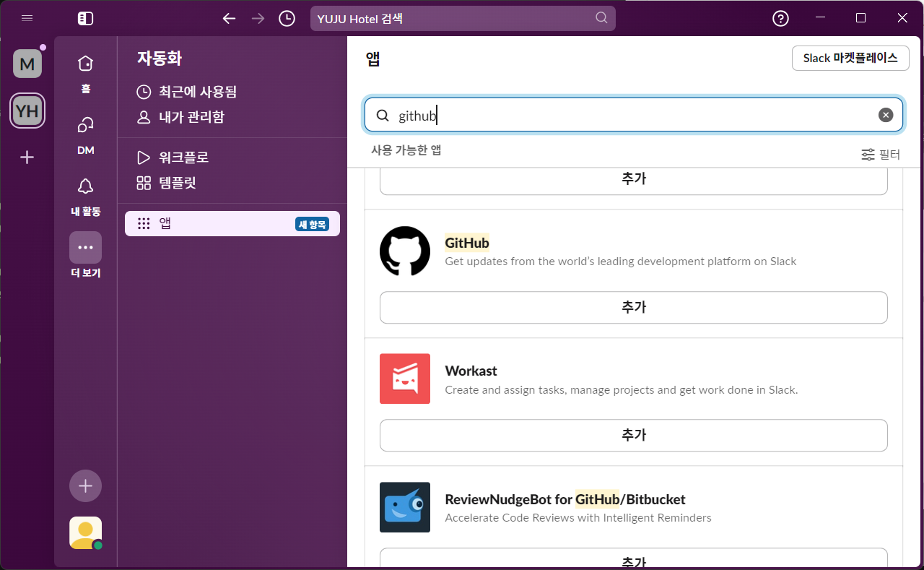Click the 새 항목 badge

(x=312, y=224)
